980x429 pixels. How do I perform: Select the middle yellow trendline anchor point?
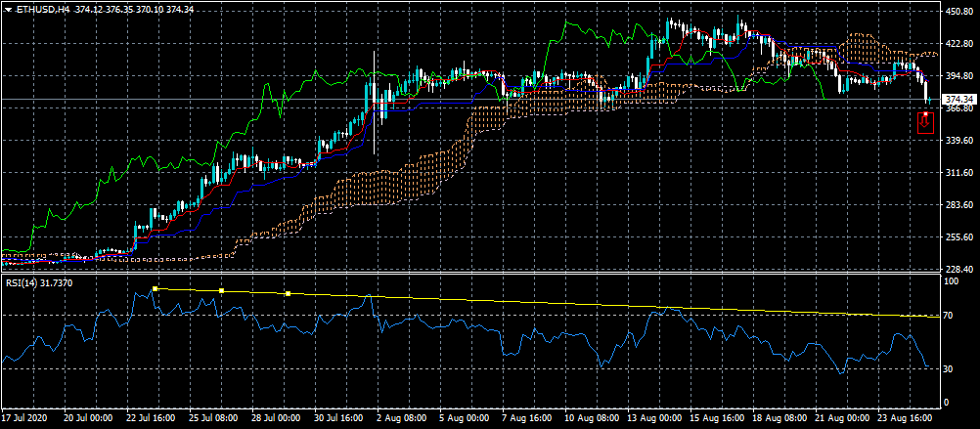tap(222, 291)
